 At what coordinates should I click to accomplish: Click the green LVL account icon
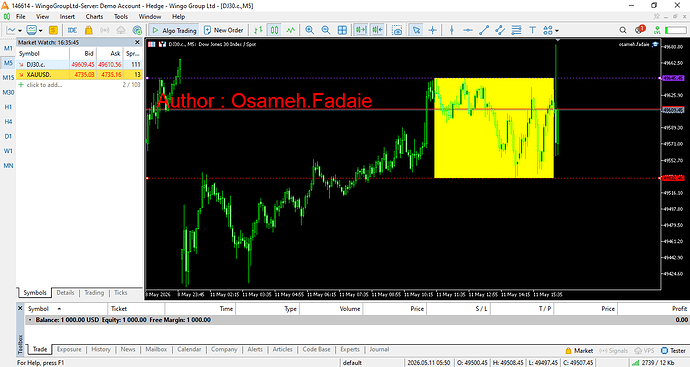tap(657, 30)
